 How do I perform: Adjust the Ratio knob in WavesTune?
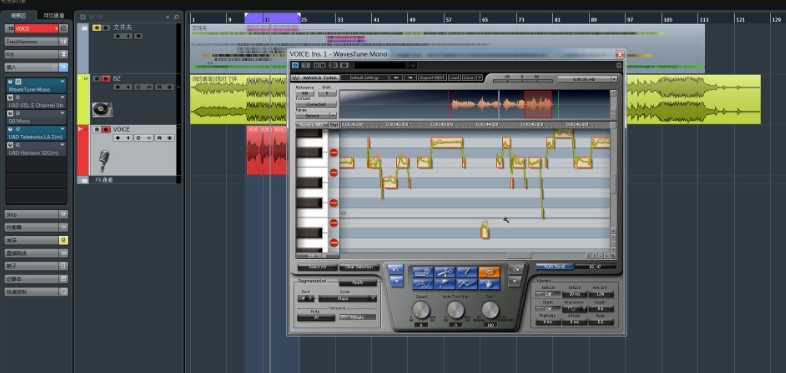(x=490, y=310)
